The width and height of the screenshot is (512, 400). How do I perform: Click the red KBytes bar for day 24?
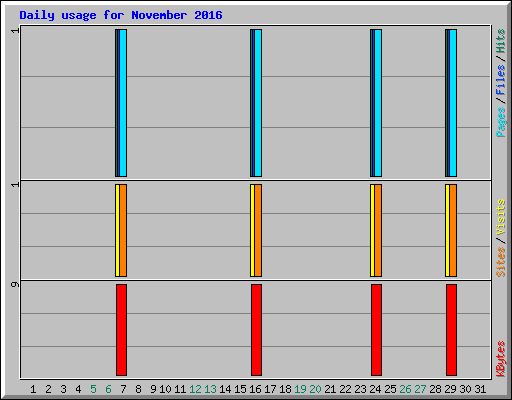pyautogui.click(x=376, y=330)
